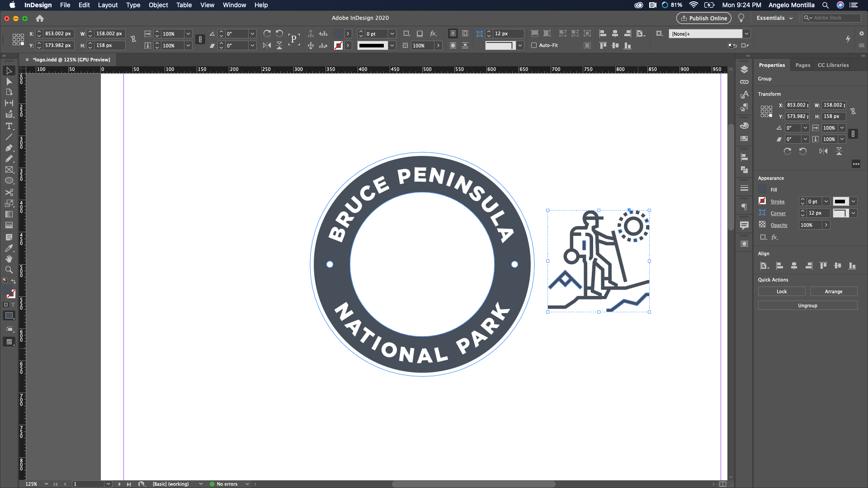This screenshot has height=488, width=868.
Task: Open scale X percentage dropdown in control bar
Action: pyautogui.click(x=188, y=34)
